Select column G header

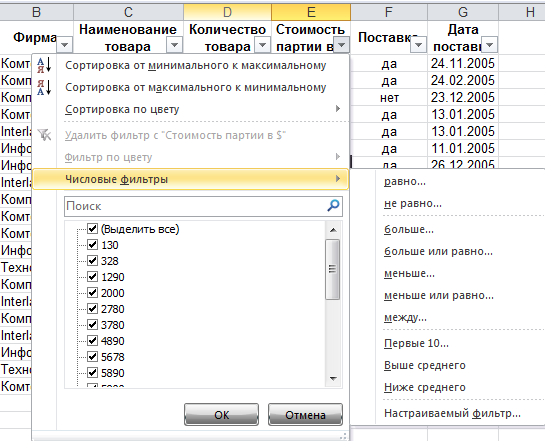click(x=463, y=12)
